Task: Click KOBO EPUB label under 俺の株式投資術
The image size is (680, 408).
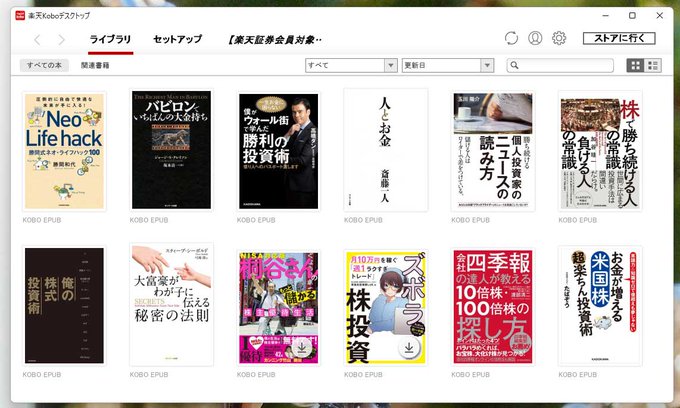Action: [x=42, y=375]
